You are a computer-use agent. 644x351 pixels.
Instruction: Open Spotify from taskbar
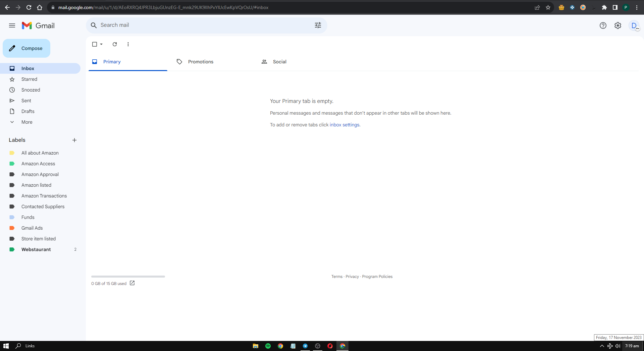(268, 346)
